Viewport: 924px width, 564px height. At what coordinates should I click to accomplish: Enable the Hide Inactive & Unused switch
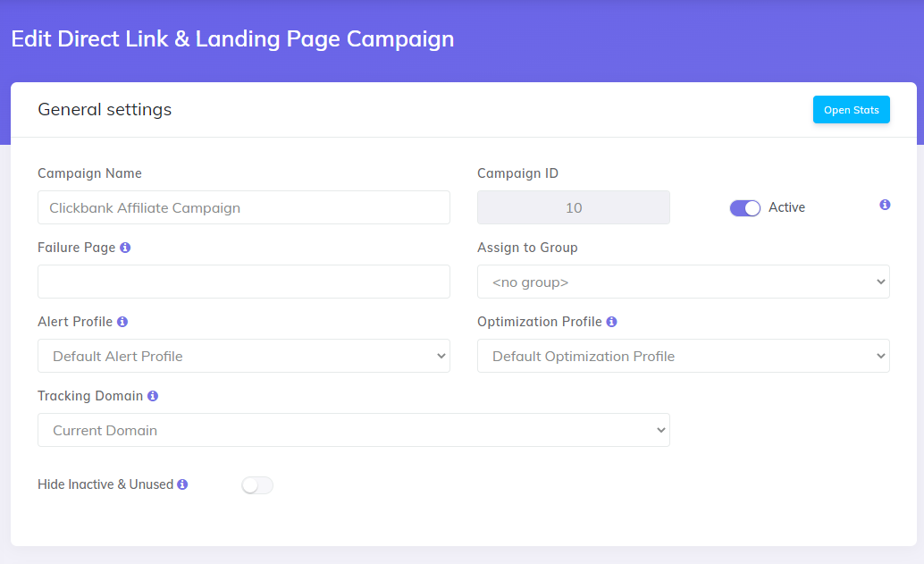tap(257, 485)
